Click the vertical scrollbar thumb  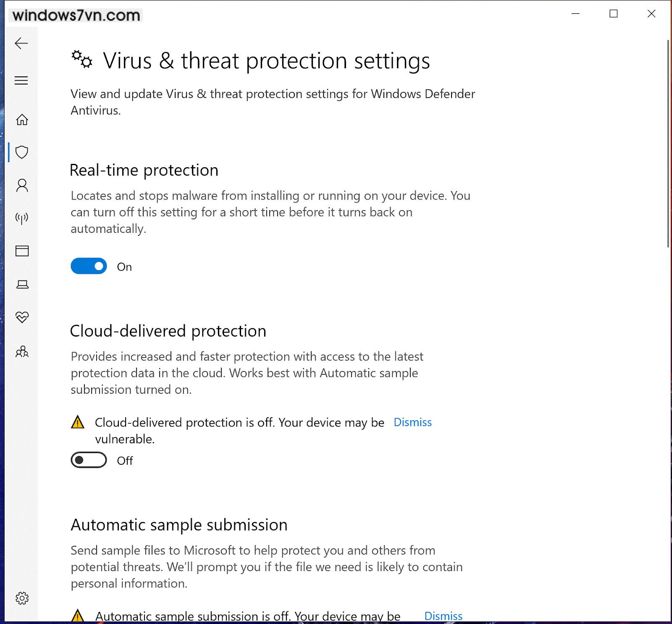point(668,143)
